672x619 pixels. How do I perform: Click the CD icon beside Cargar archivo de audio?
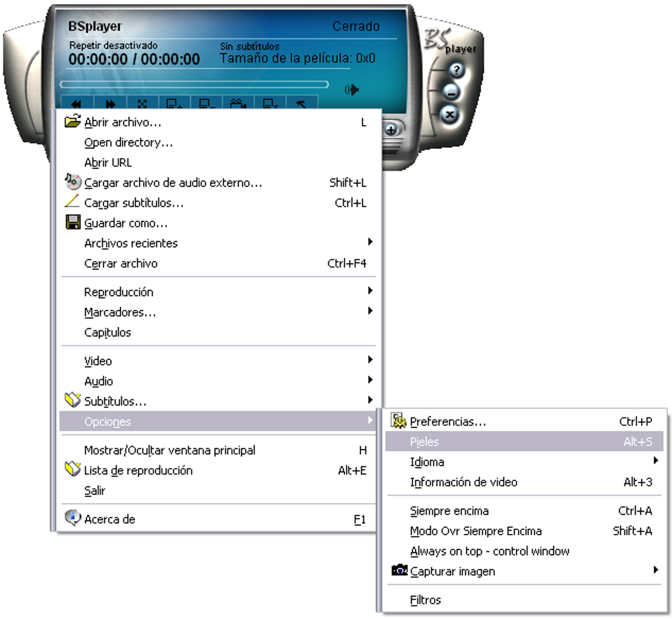pos(72,181)
